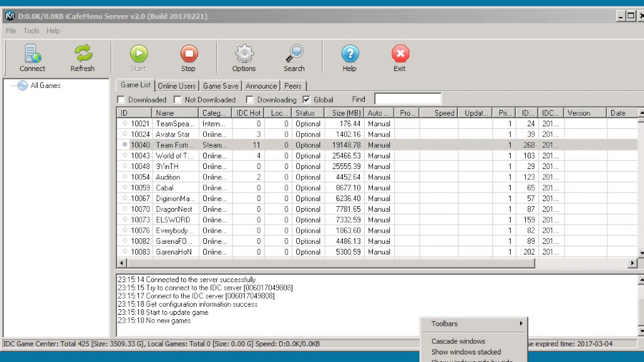Sort by Version column header
Viewport: 644px width, 362px height.
585,113
